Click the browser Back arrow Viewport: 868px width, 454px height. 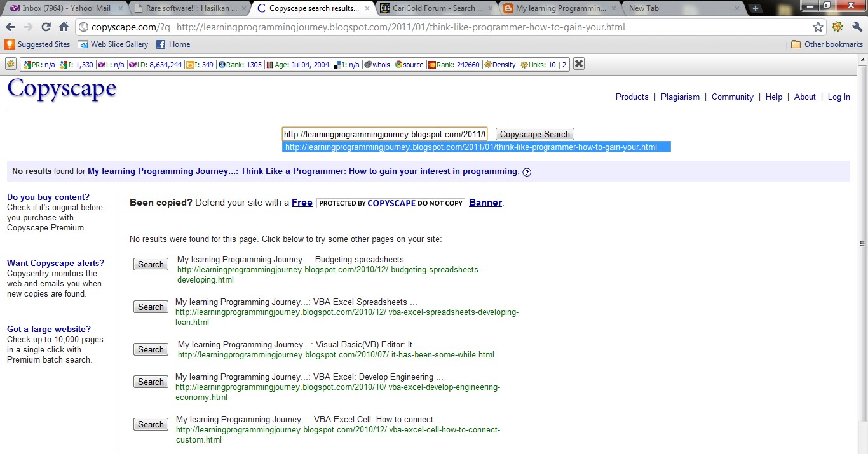[x=11, y=27]
